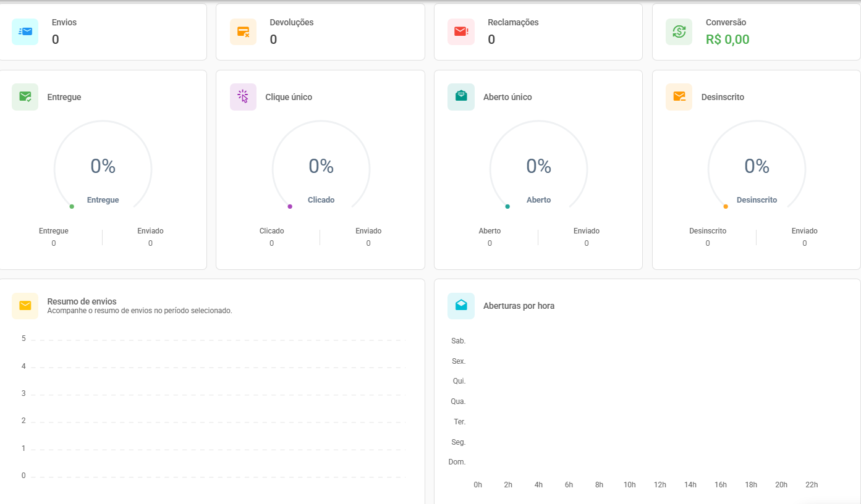The height and width of the screenshot is (504, 861).
Task: Click the Enviado count under Clique único
Action: (368, 243)
